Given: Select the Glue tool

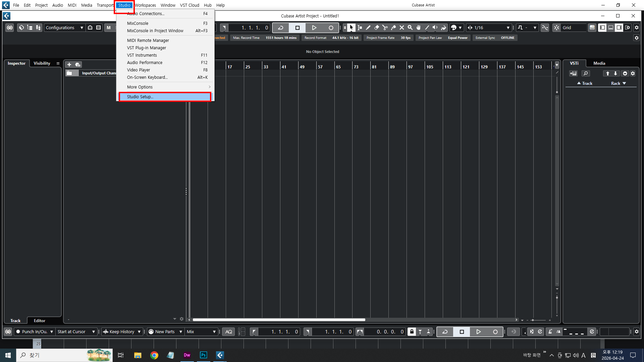Looking at the screenshot, I should (393, 27).
